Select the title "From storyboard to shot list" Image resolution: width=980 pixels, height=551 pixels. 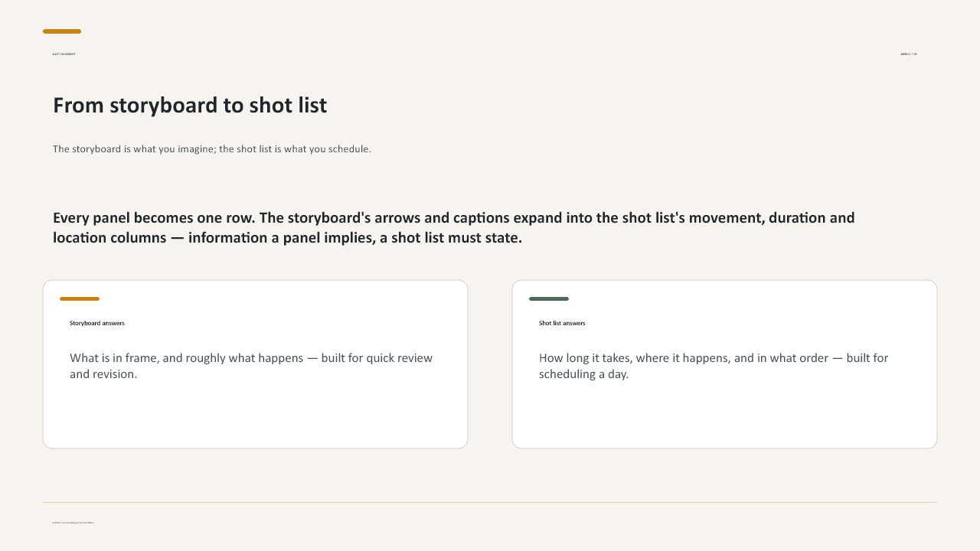190,106
